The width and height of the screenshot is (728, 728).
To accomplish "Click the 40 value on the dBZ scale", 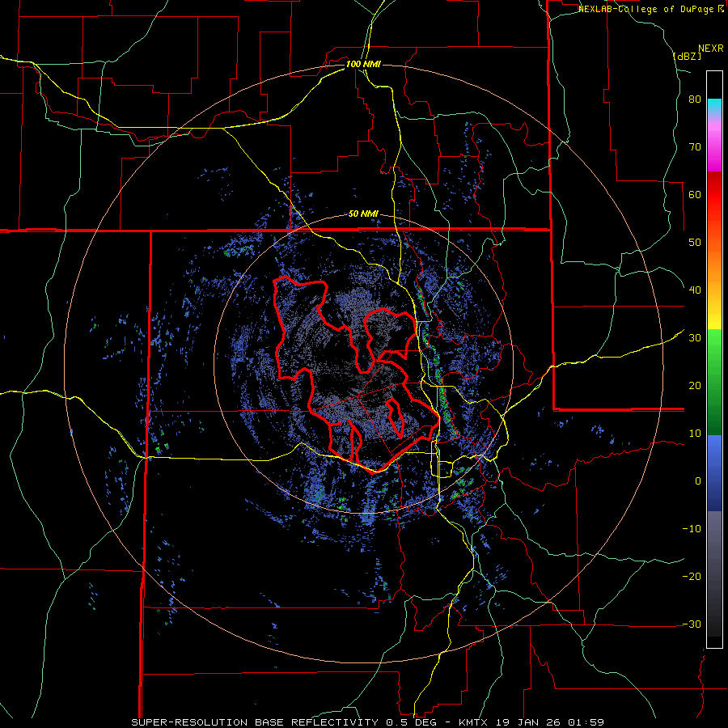I will coord(695,290).
